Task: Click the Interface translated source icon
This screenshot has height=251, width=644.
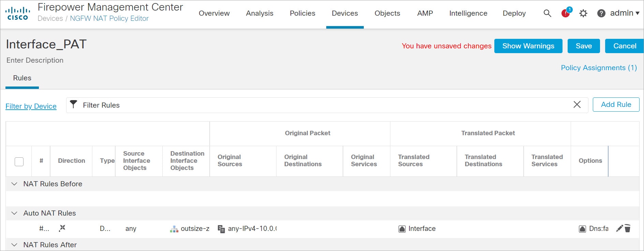Action: (402, 229)
